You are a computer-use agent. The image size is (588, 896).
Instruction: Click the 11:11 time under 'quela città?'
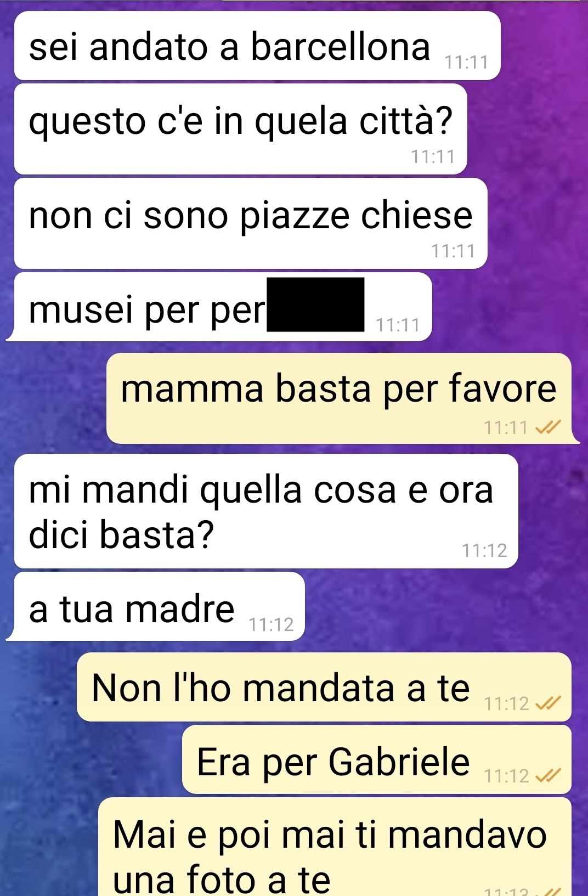pos(433,157)
